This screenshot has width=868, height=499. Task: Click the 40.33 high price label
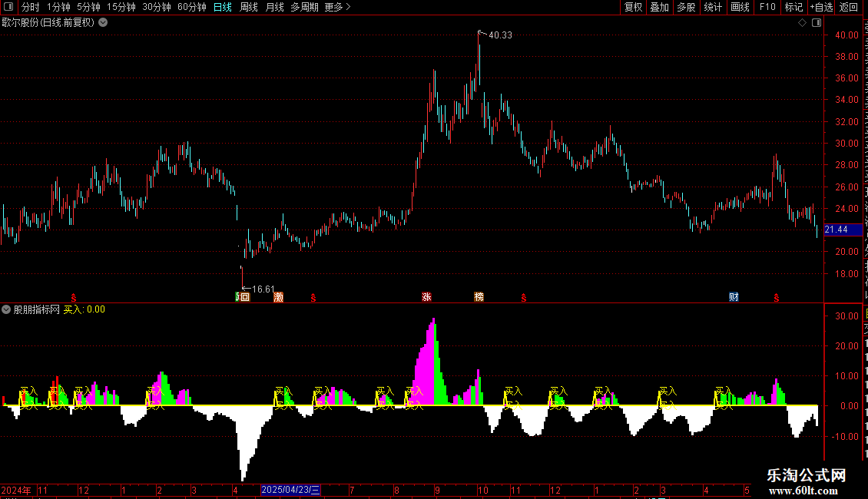pyautogui.click(x=500, y=35)
